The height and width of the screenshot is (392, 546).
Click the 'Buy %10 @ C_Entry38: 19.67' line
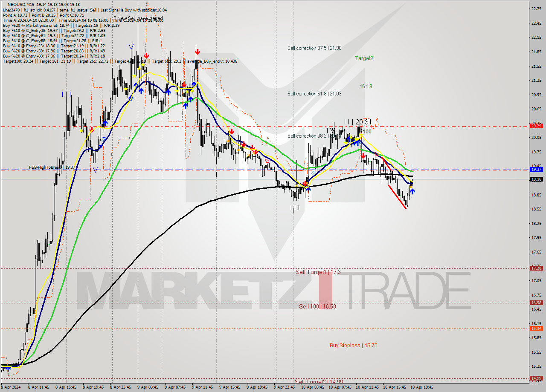coord(54,30)
